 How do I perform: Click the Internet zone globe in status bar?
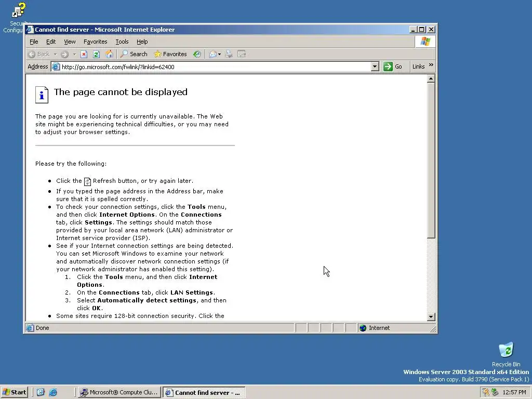(363, 328)
